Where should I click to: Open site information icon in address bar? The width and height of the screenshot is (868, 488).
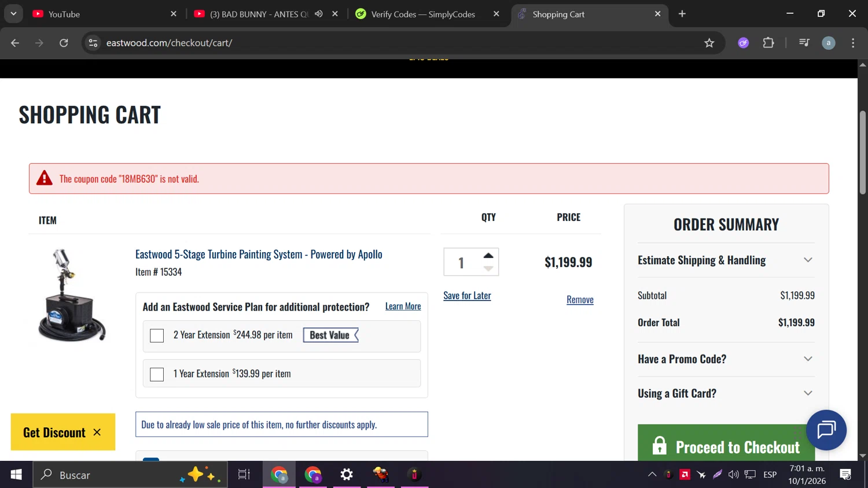93,43
